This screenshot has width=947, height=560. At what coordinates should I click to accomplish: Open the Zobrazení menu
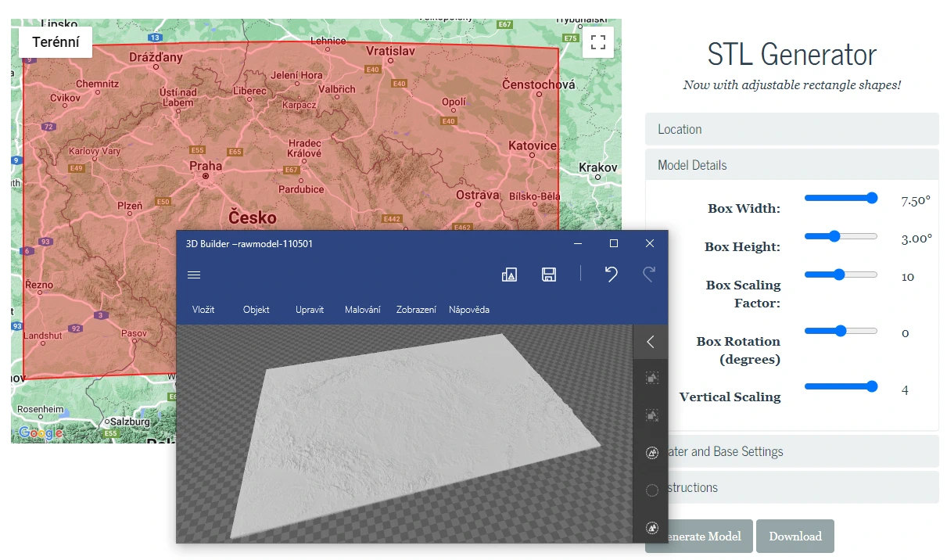coord(417,310)
